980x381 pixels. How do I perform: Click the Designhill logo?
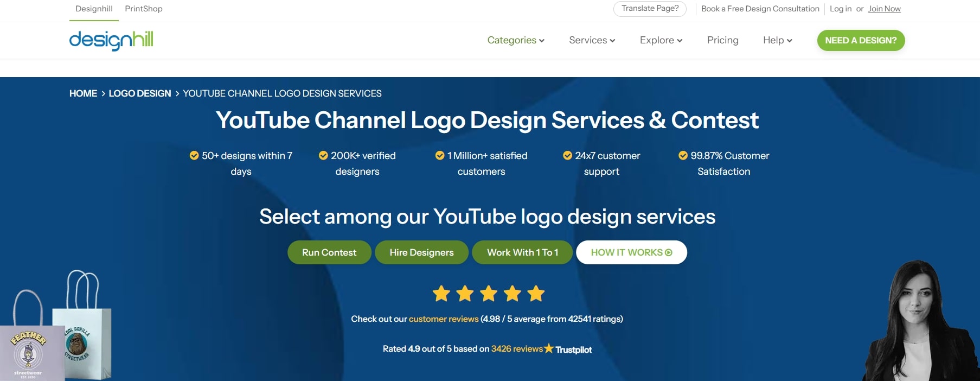111,40
